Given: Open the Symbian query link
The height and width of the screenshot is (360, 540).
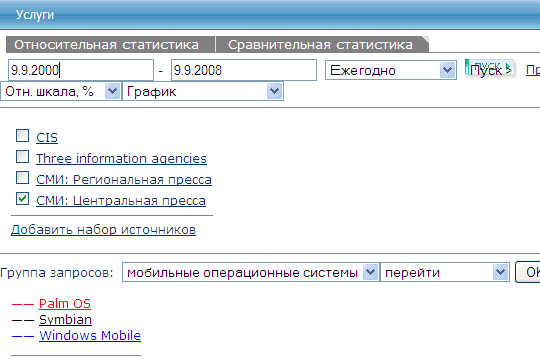Looking at the screenshot, I should pos(65,320).
